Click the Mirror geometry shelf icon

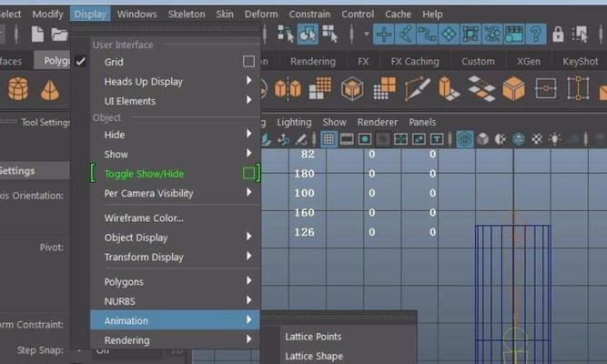pos(288,88)
